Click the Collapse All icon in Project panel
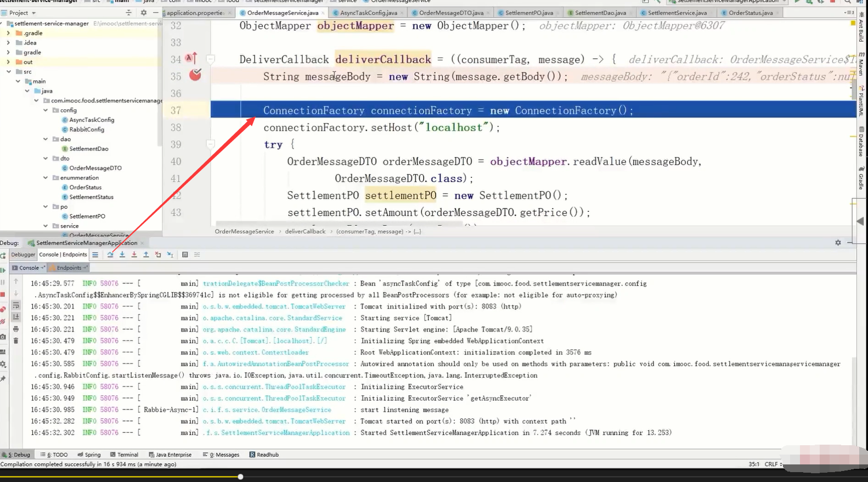This screenshot has width=868, height=482. [x=129, y=13]
